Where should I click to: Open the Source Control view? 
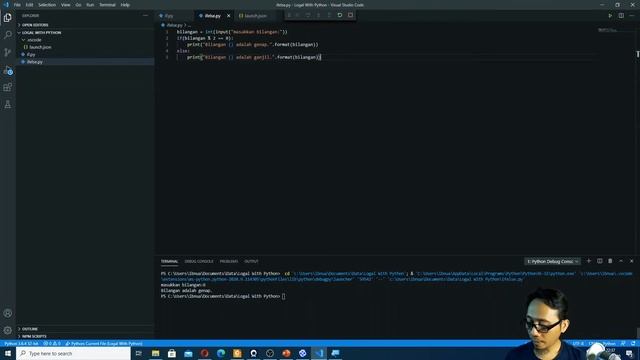click(x=7, y=52)
